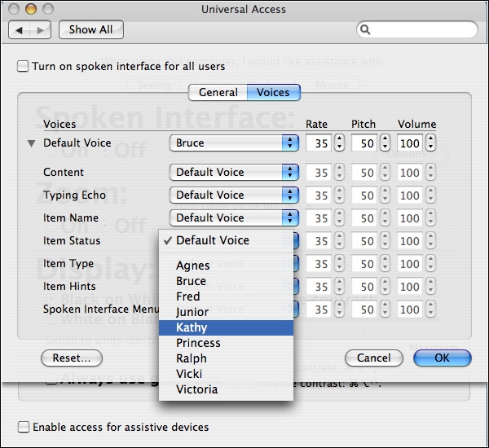
Task: Click the Item Name pitch value 50
Action: coord(364,218)
